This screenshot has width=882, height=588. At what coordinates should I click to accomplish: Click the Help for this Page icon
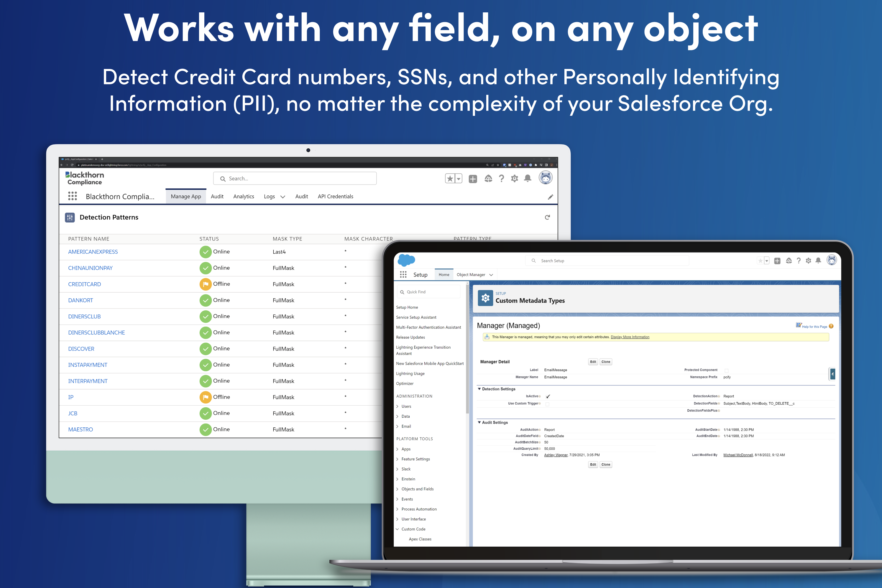tap(831, 326)
